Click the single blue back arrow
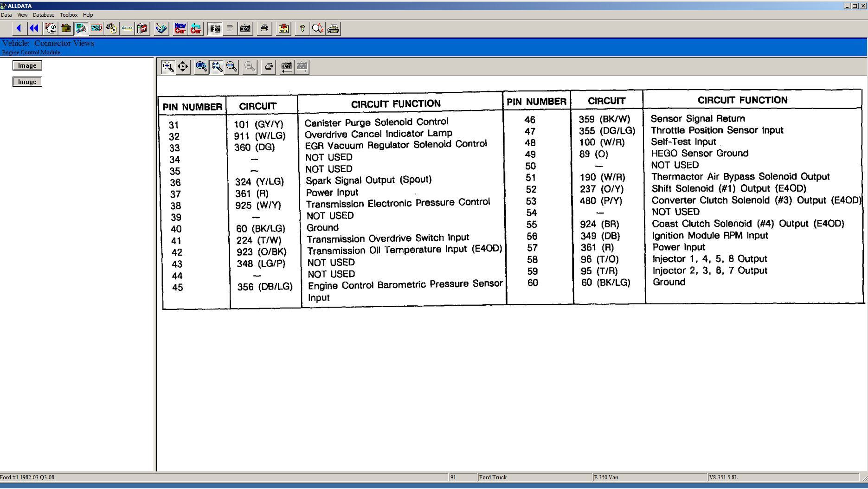This screenshot has height=489, width=868. 19,29
